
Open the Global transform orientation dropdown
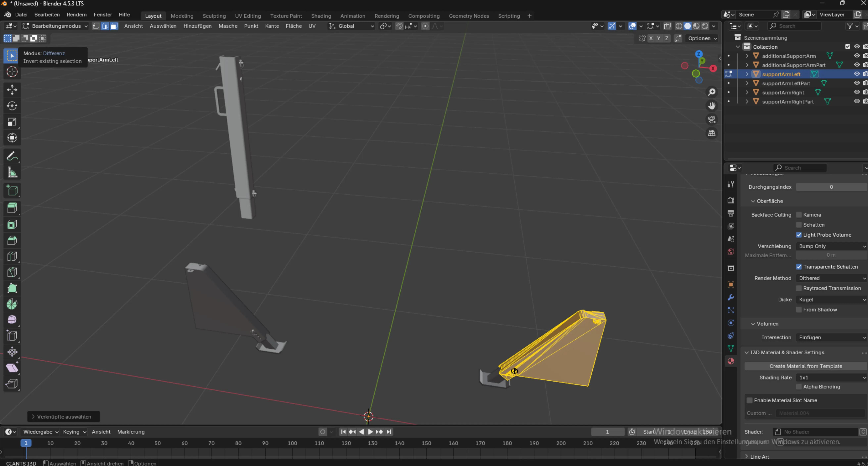coord(351,26)
